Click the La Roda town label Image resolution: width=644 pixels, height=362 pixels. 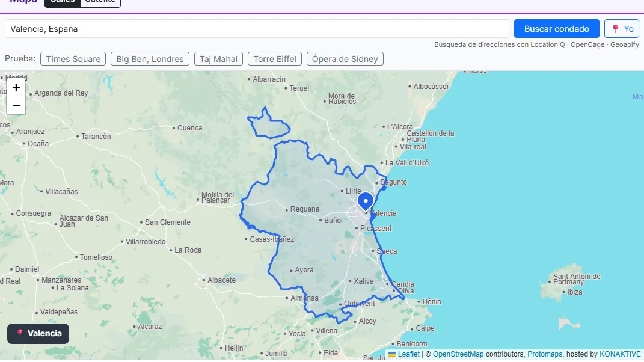pos(188,250)
